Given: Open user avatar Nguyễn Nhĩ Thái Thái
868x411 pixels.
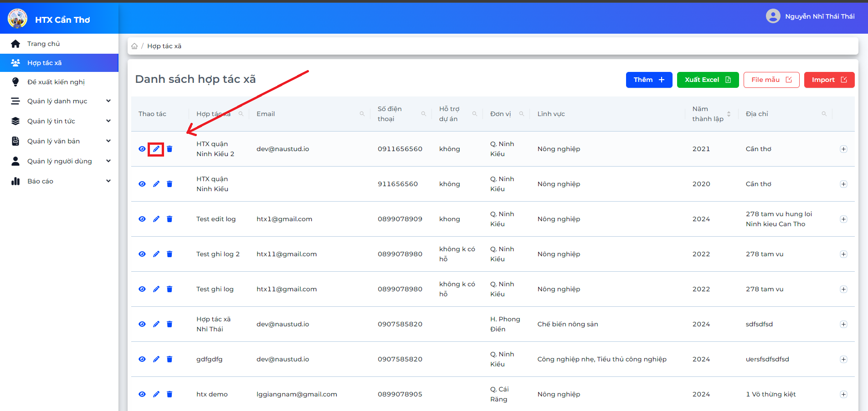Looking at the screenshot, I should tap(773, 16).
